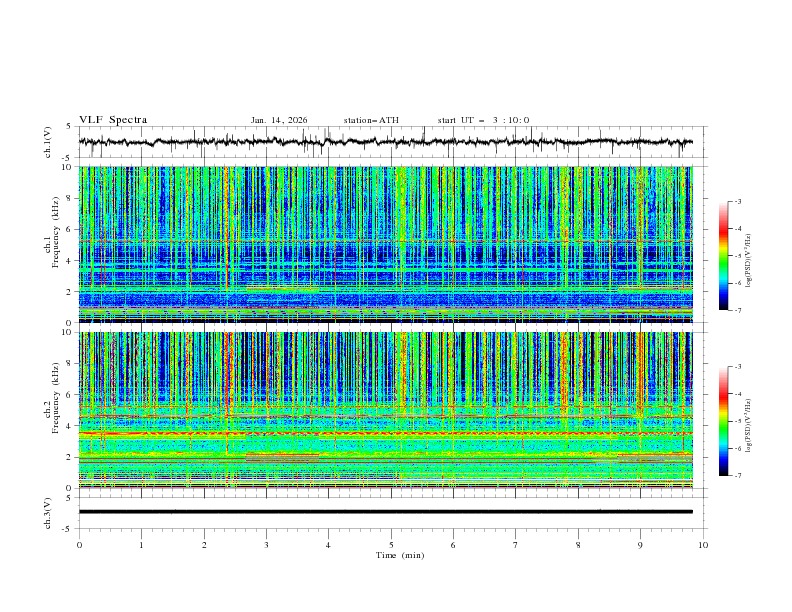Click the 0 minute tick on time axis

pyautogui.click(x=79, y=544)
